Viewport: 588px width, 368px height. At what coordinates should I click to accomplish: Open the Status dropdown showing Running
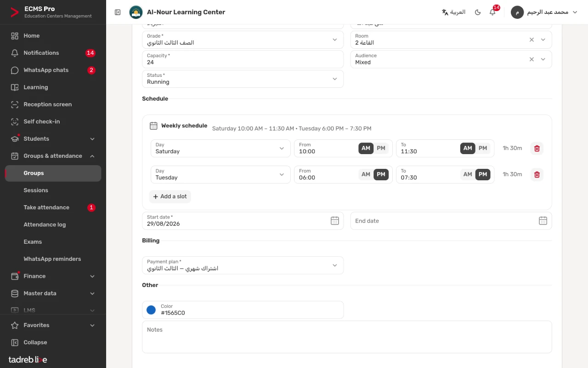(x=243, y=79)
